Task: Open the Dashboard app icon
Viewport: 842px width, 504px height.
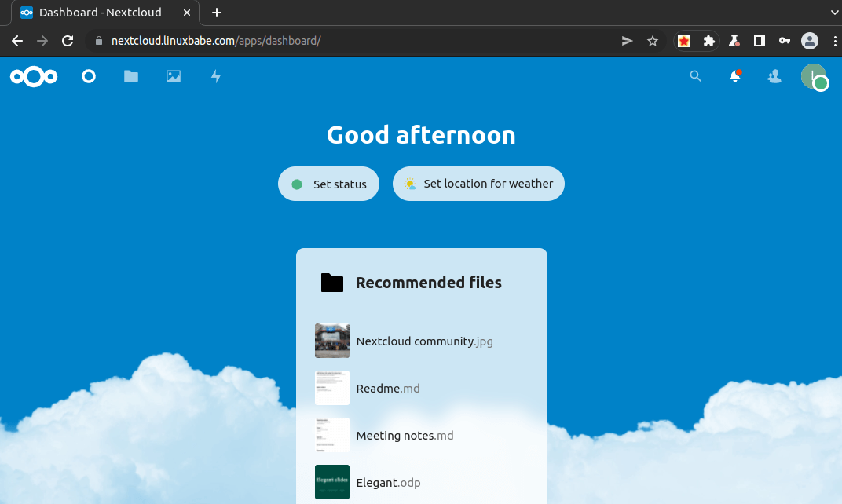Action: tap(89, 76)
